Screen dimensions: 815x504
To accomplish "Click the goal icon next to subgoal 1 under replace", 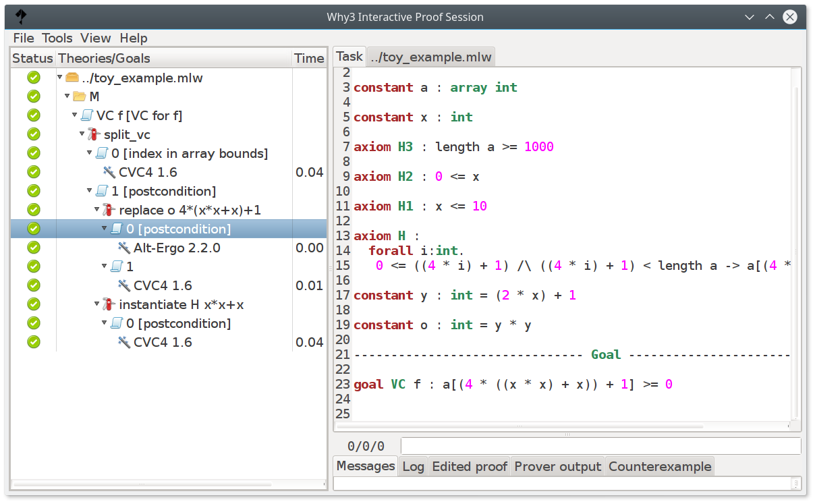I will (x=117, y=267).
